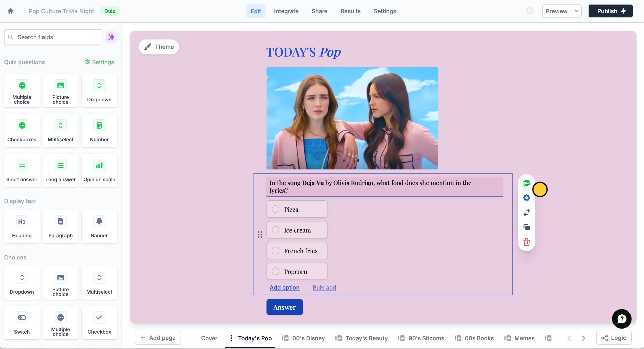
Task: Open the Cover page tab
Action: point(209,338)
